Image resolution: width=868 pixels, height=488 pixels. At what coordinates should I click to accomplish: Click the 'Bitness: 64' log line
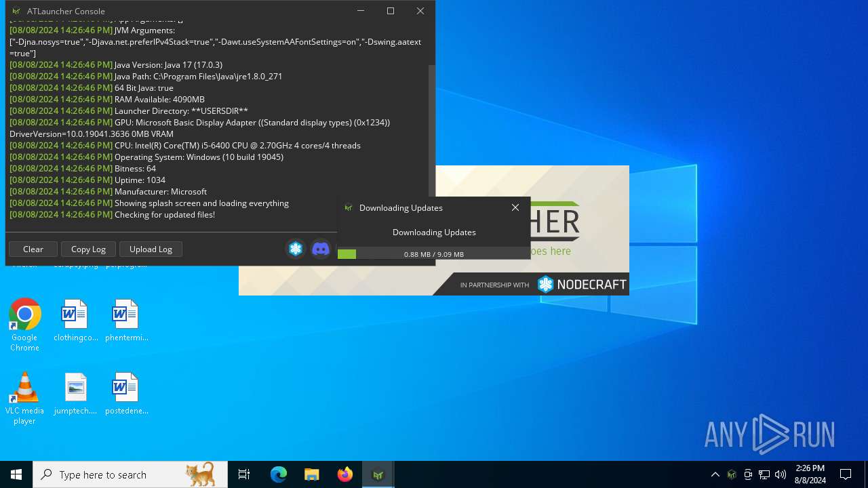click(83, 169)
